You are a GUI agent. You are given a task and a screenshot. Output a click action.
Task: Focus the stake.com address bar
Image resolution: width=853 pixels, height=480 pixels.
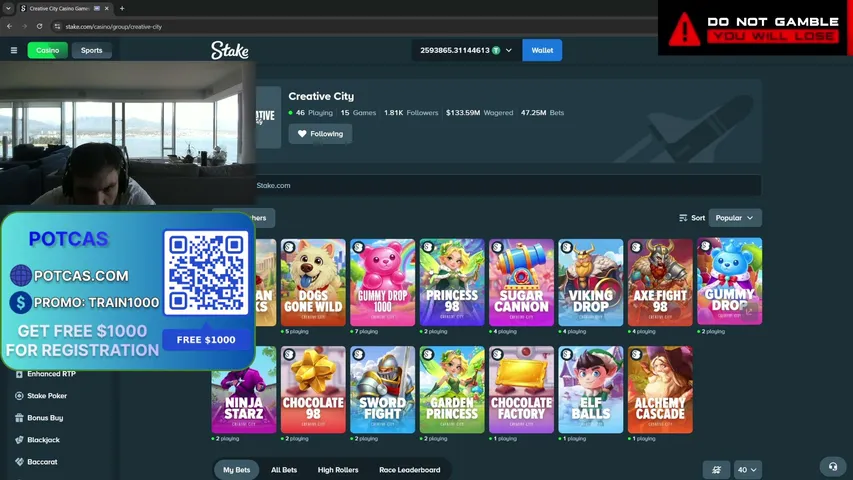[354, 26]
